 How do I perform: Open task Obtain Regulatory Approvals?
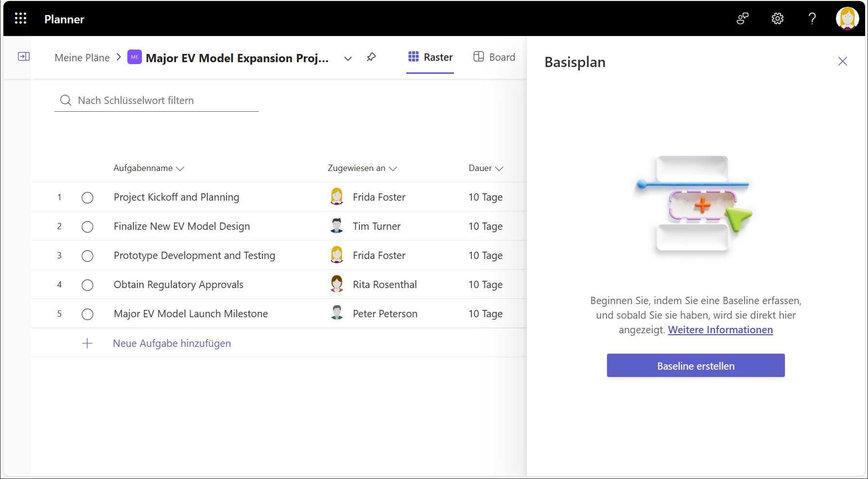tap(178, 285)
